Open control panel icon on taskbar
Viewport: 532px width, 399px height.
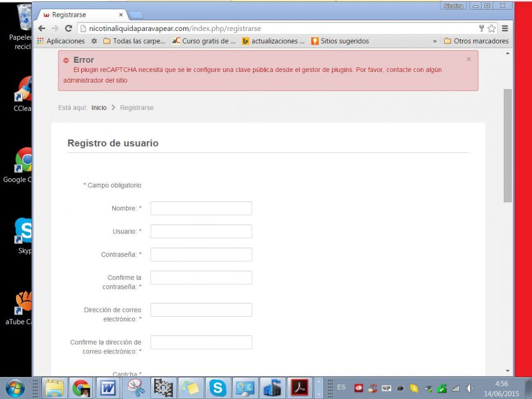pos(245,387)
